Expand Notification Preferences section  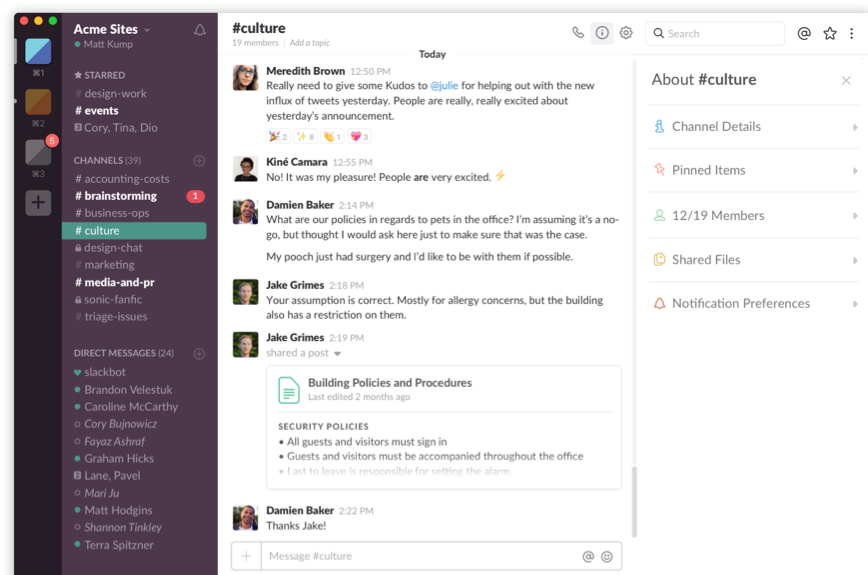[754, 304]
